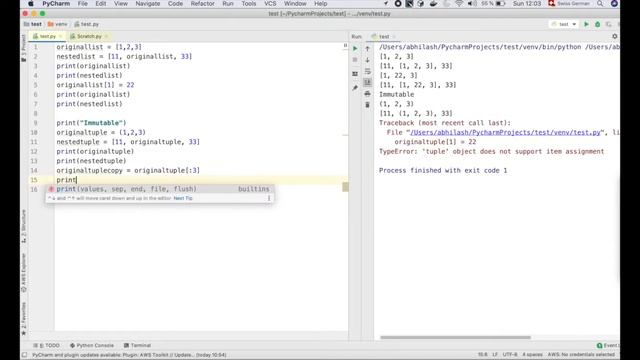Open the PyCharm application menu
Screen dimensions: 640x360
pos(56,4)
